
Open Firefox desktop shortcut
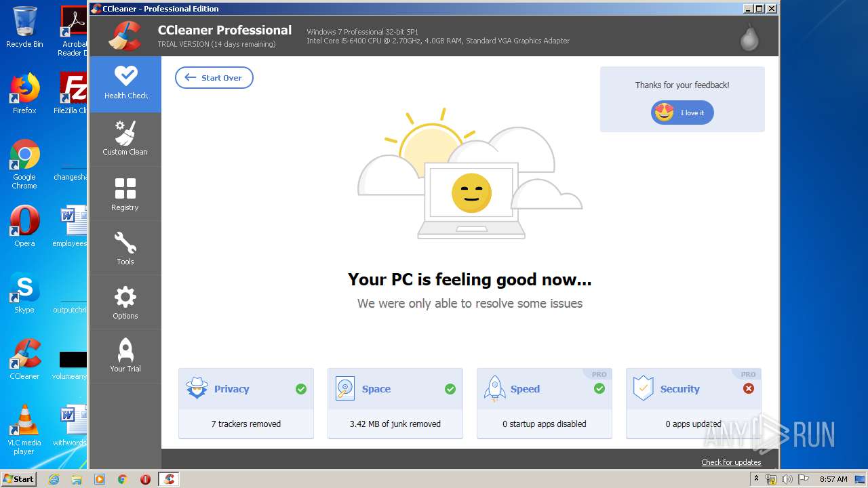click(24, 94)
